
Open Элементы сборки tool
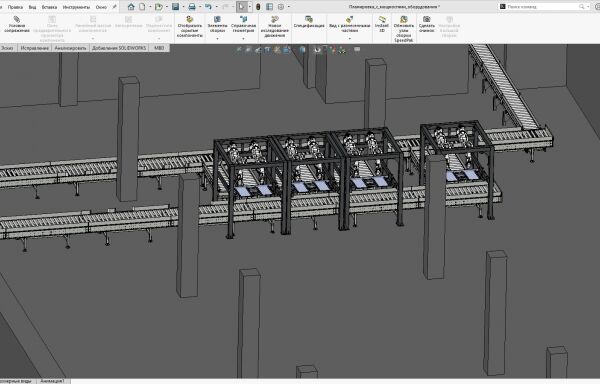click(x=217, y=24)
